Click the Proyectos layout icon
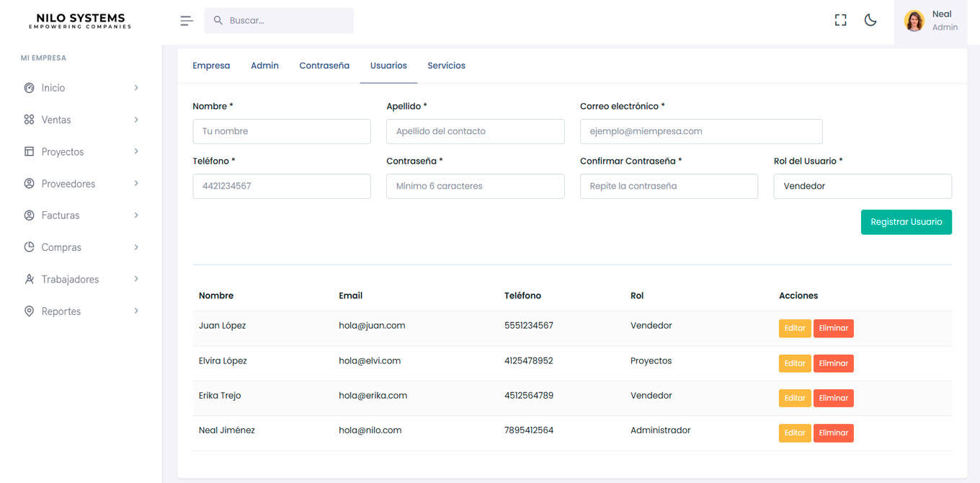Screen dimensions: 980x483 (x=30, y=151)
